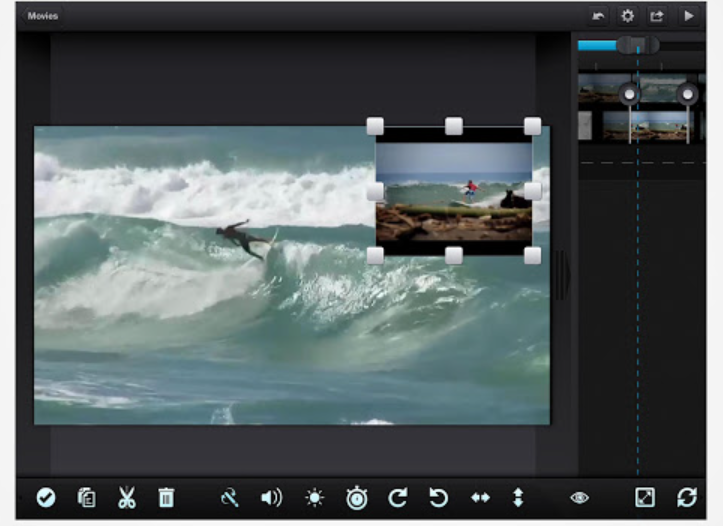723x526 pixels.
Task: Click the timeline zoom slider knob
Action: click(638, 45)
